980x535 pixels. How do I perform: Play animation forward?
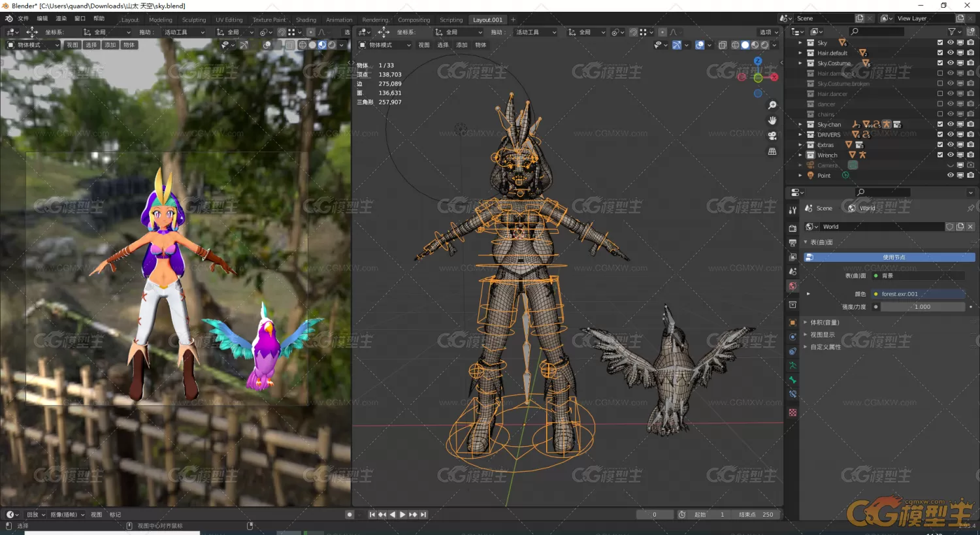tap(402, 515)
